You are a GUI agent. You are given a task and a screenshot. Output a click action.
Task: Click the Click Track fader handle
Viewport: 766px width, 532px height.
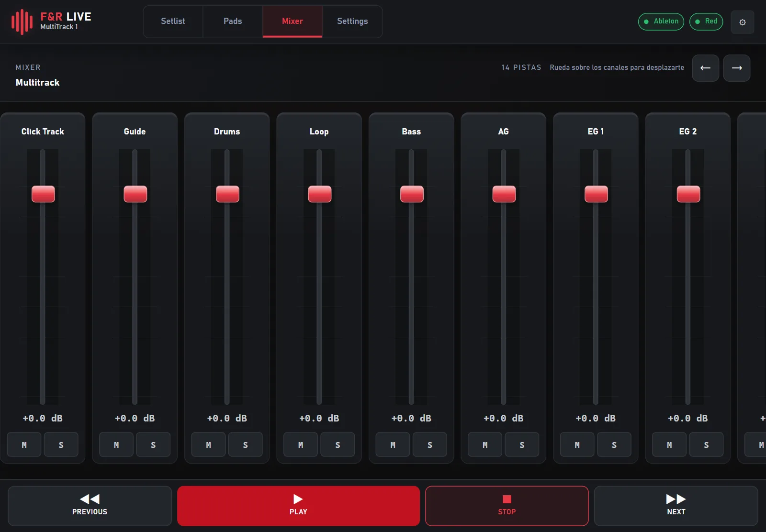(x=43, y=194)
